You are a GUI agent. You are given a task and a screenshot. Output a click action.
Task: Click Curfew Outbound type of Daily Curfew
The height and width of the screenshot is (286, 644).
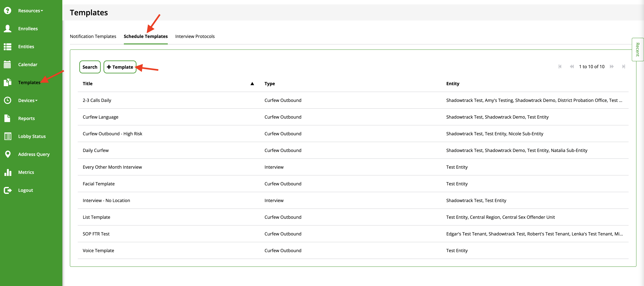[x=283, y=150]
